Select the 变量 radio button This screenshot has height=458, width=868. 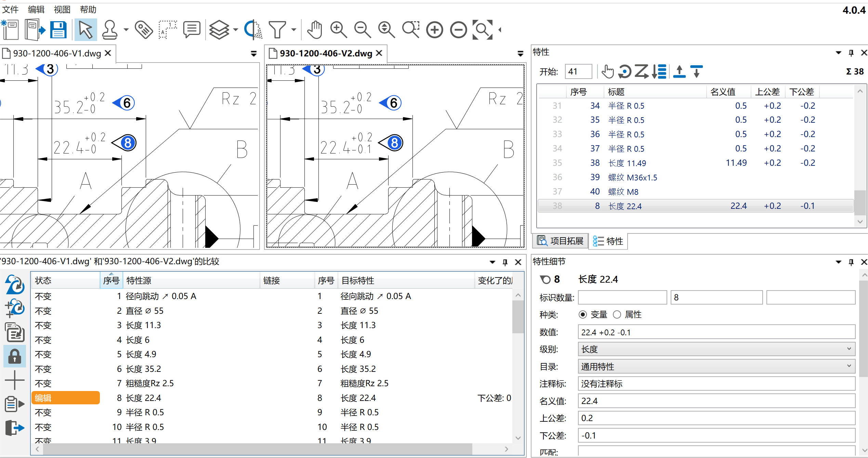(x=583, y=314)
